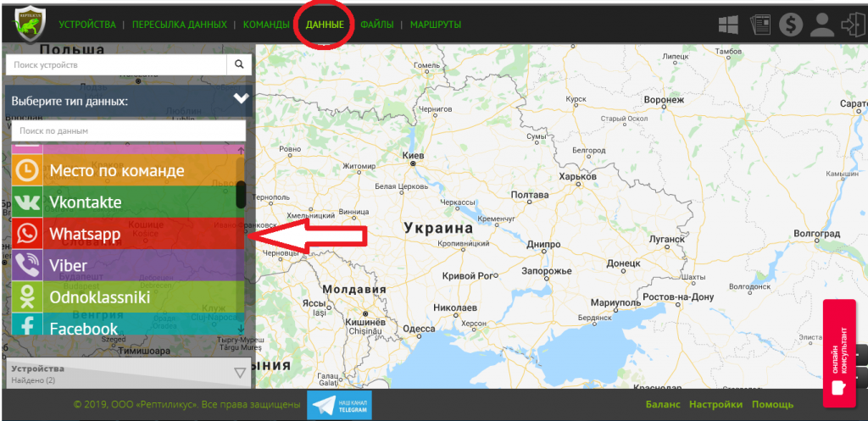The width and height of the screenshot is (868, 421).
Task: Open the news newspaper icon
Action: (x=760, y=25)
